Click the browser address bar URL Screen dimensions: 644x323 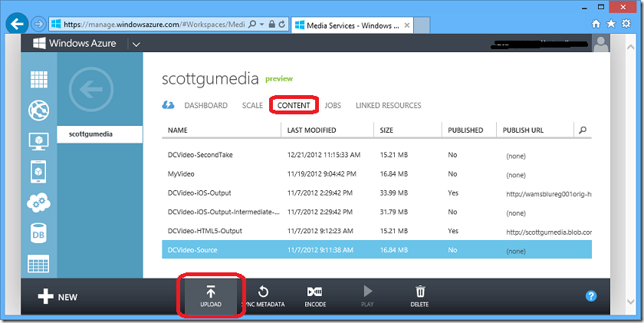pos(154,25)
